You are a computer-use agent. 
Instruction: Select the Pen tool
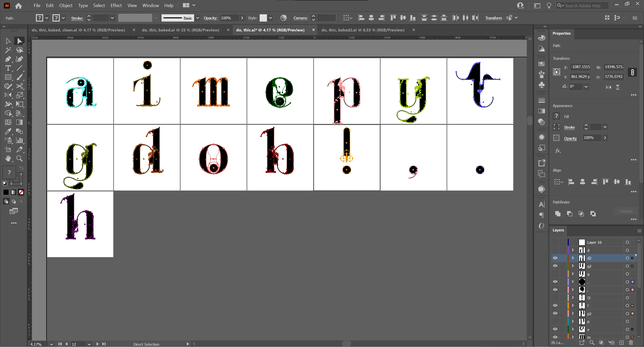click(x=8, y=59)
